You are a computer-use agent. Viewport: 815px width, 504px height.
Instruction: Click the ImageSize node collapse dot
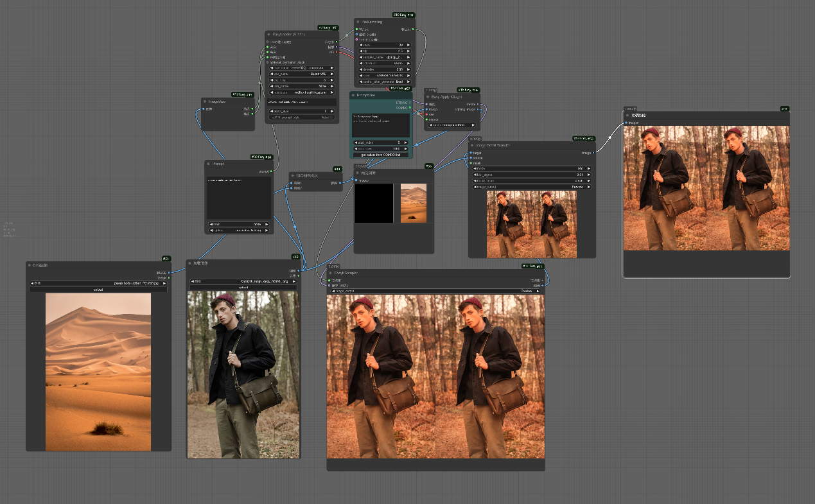point(205,101)
